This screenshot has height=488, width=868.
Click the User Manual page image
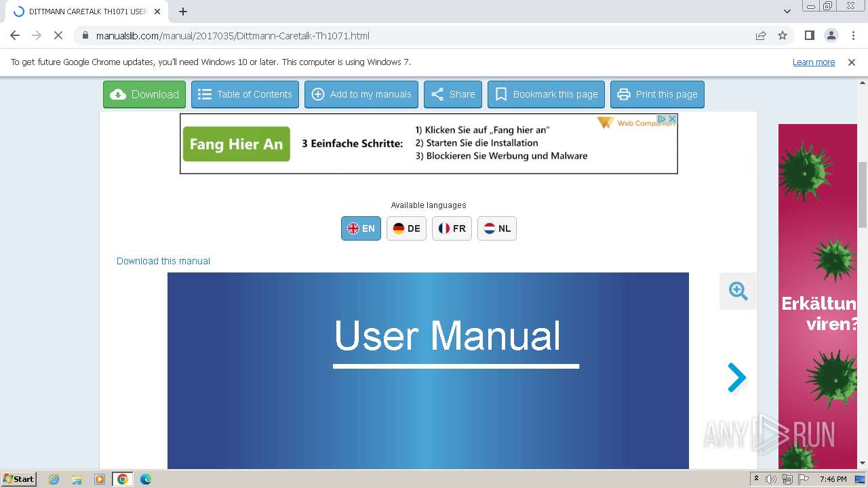pyautogui.click(x=428, y=371)
